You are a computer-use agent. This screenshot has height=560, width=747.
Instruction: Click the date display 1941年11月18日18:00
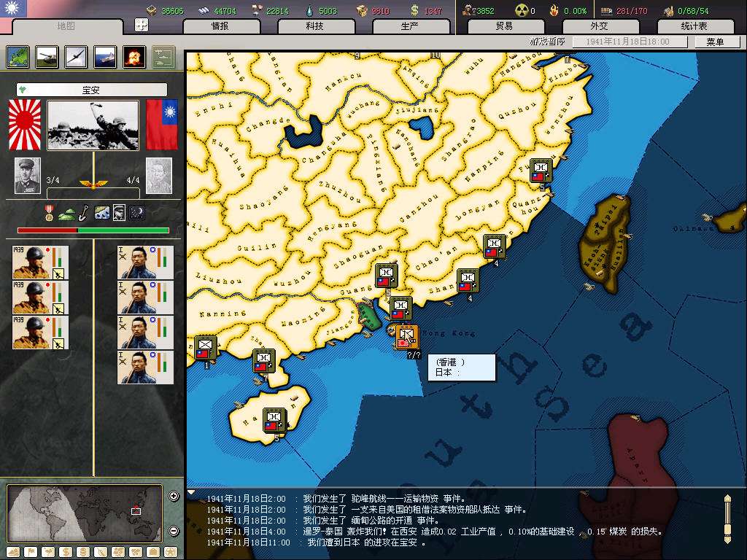click(629, 42)
